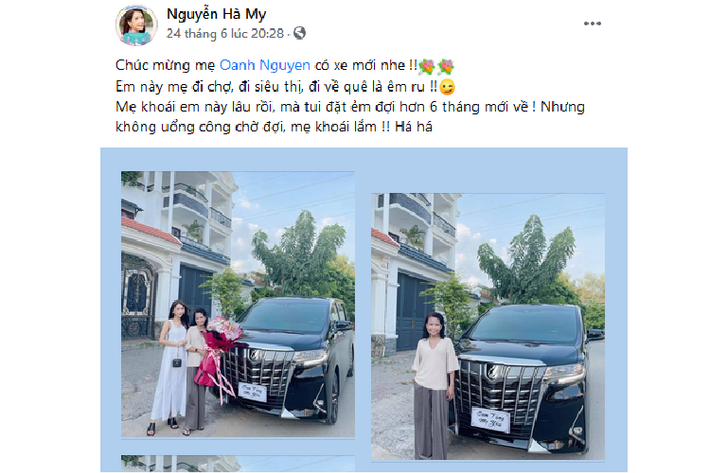Click the second flower emoji after 'nhe !!'
The image size is (710, 473).
click(446, 67)
